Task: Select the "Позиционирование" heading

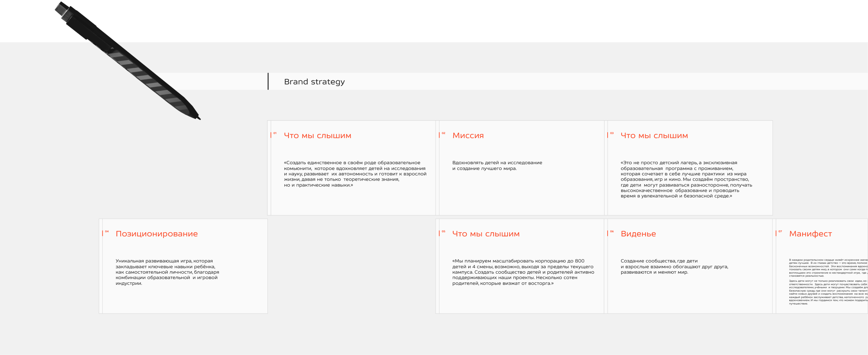Action: click(x=157, y=234)
